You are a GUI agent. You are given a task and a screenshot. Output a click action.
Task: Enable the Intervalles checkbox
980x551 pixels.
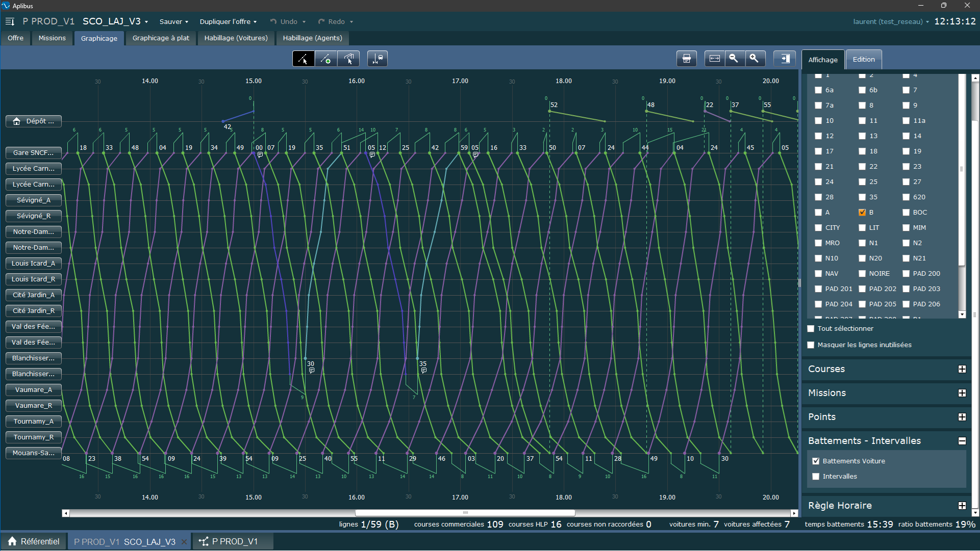[x=816, y=477]
